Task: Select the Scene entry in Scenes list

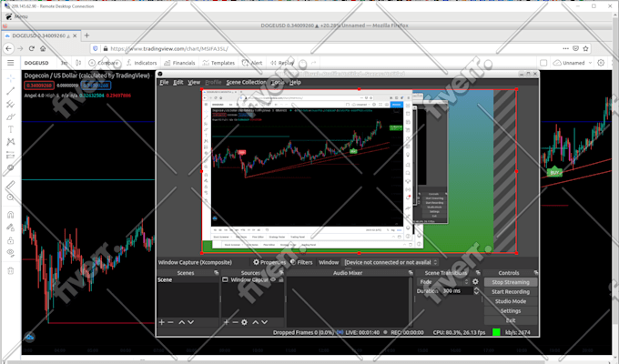Action: tap(188, 279)
